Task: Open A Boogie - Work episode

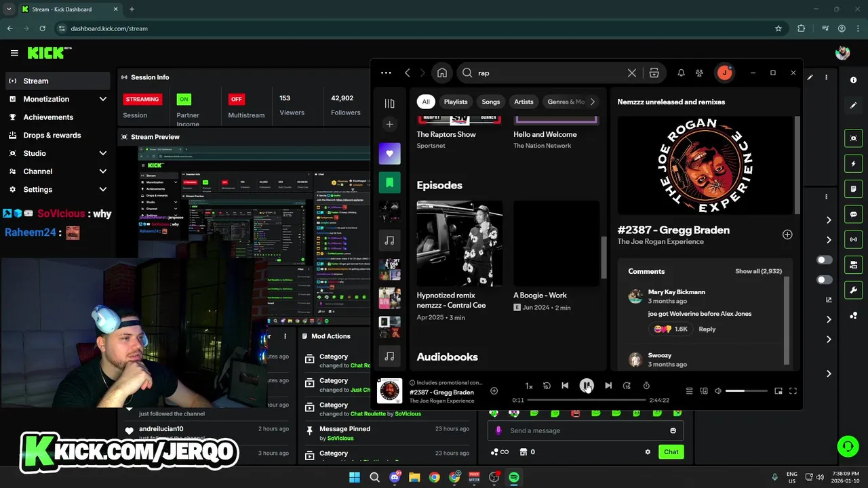Action: (556, 243)
